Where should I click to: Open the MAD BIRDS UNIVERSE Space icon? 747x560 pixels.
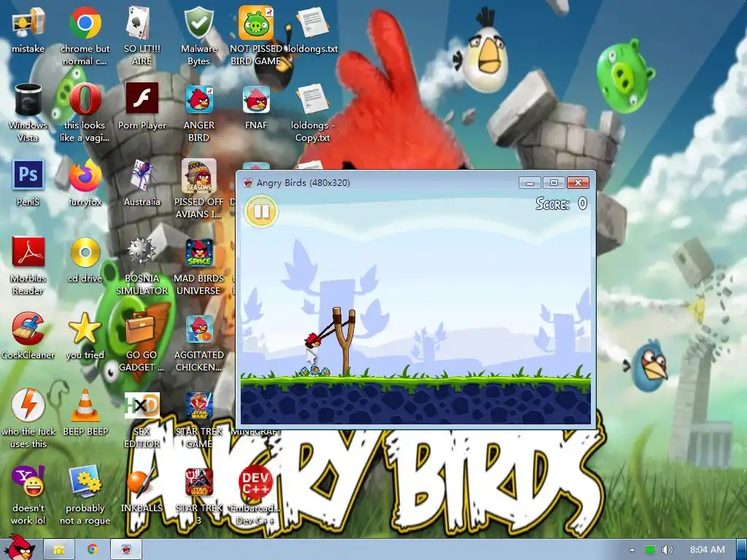coord(198,252)
